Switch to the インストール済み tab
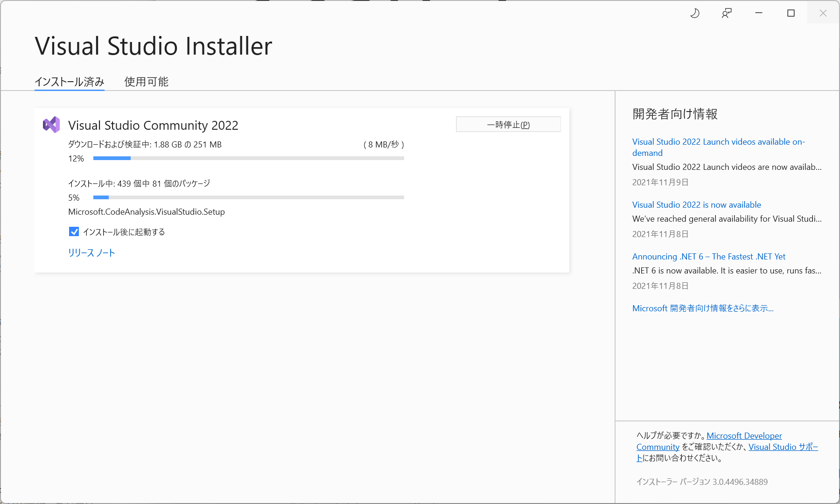Screen dimensions: 840x504 (70, 82)
